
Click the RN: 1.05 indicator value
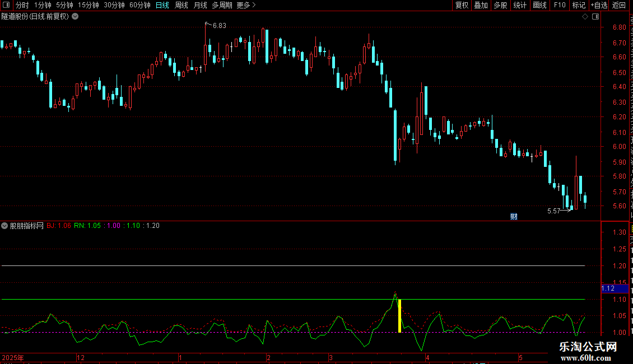tap(87, 226)
